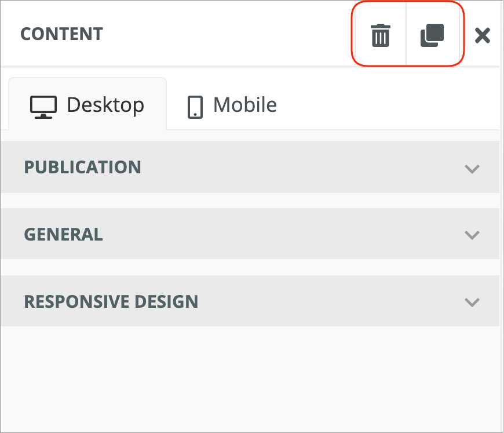Open the GENERAL section label

[x=63, y=235]
